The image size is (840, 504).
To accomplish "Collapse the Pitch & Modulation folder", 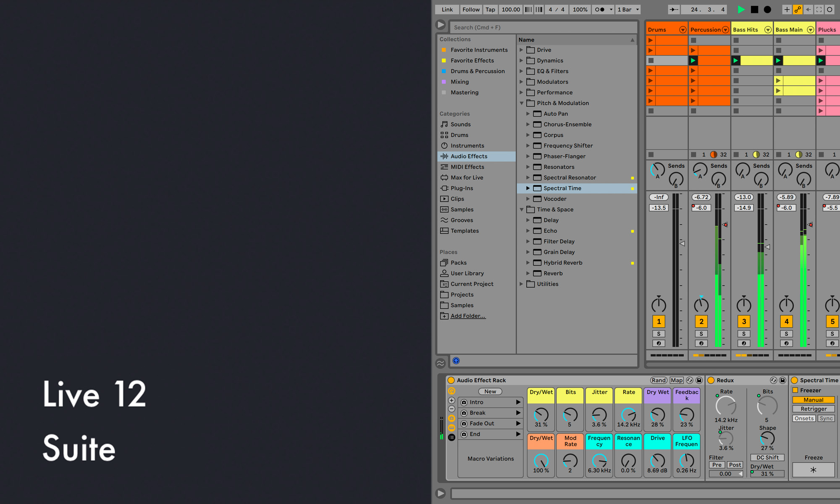I will tap(522, 103).
